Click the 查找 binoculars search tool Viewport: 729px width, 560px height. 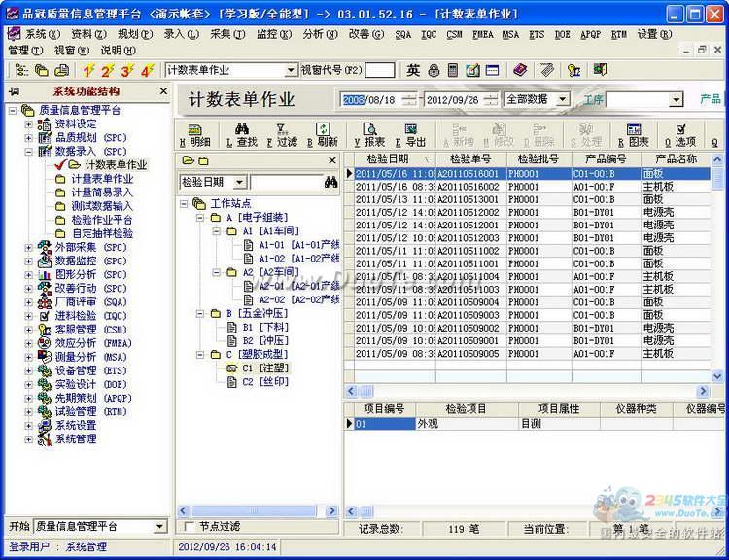click(242, 136)
